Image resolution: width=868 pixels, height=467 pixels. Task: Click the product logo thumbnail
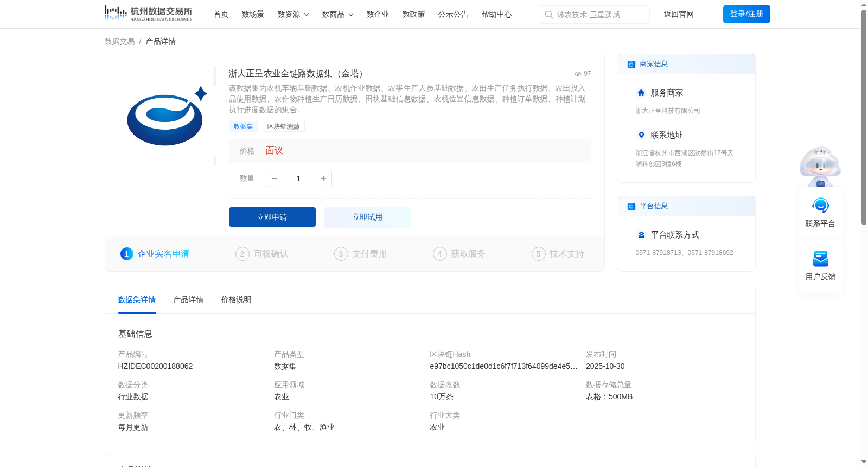[x=167, y=116]
